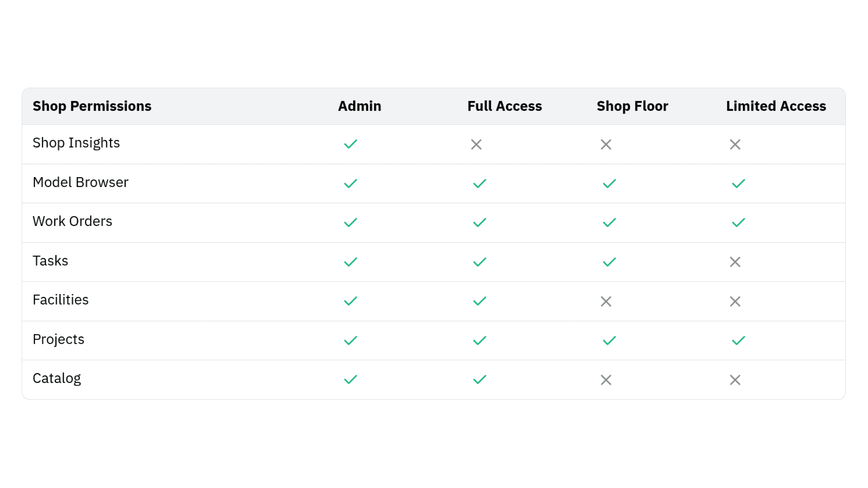Click the Shop Floor checkmark for Work Orders
This screenshot has width=868, height=488.
click(609, 223)
